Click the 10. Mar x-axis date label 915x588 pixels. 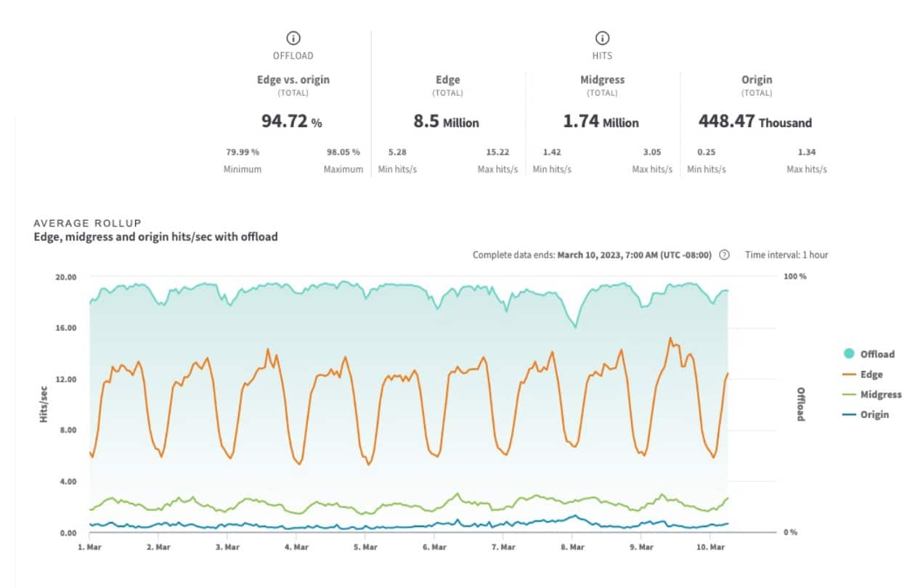click(710, 547)
